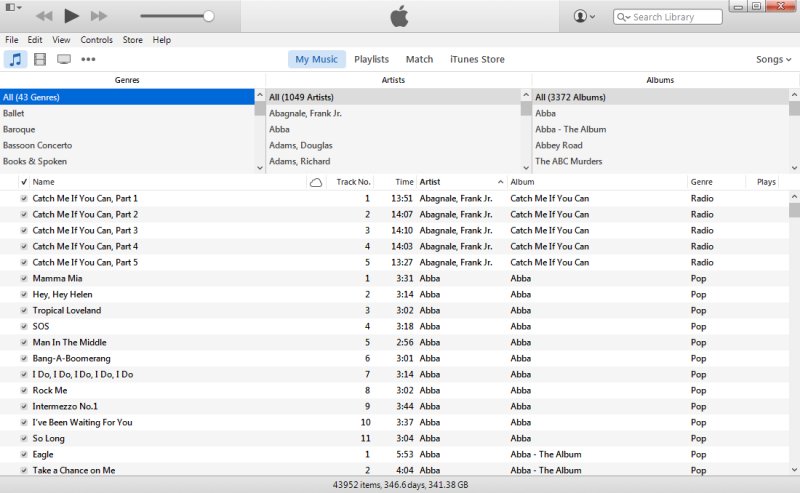800x493 pixels.
Task: Select the My Music tab
Action: coord(316,59)
